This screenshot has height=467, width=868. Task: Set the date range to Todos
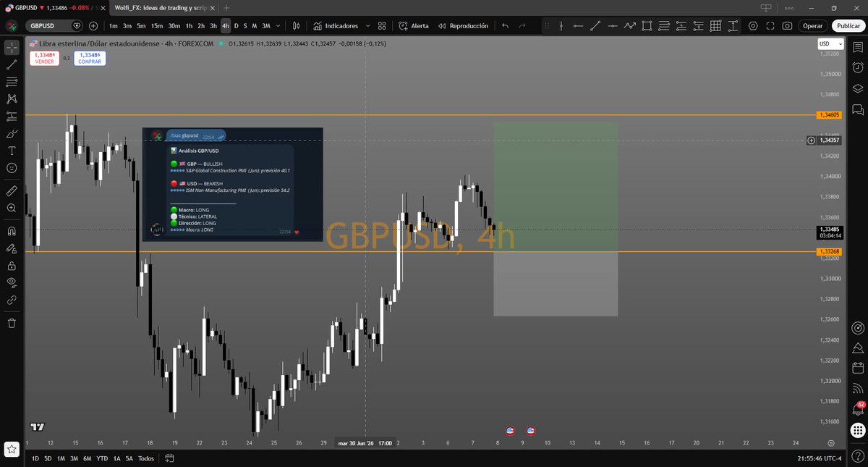point(146,458)
